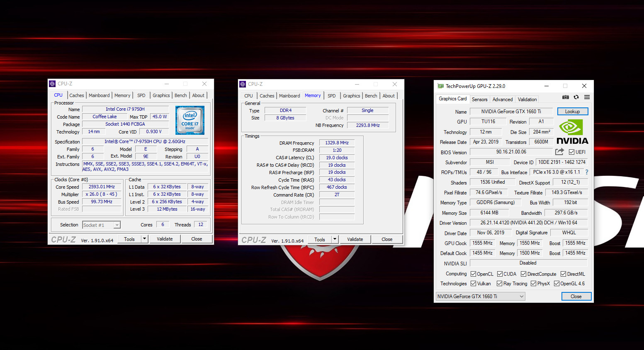Click the GPU-Z title bar app icon

440,86
